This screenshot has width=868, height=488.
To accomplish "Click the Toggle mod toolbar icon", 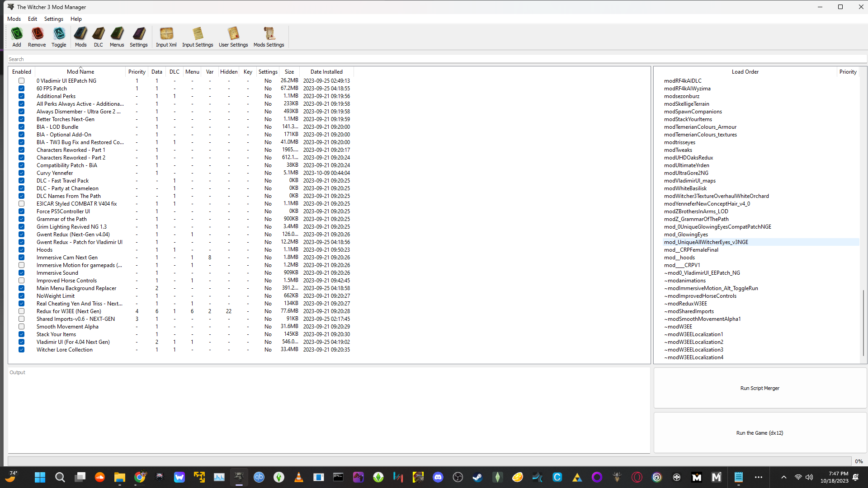I will click(59, 37).
